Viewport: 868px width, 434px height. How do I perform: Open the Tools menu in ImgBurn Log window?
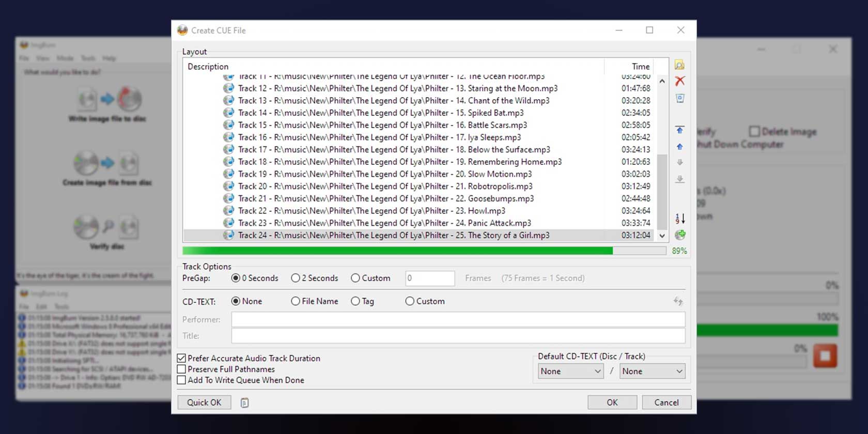61,306
